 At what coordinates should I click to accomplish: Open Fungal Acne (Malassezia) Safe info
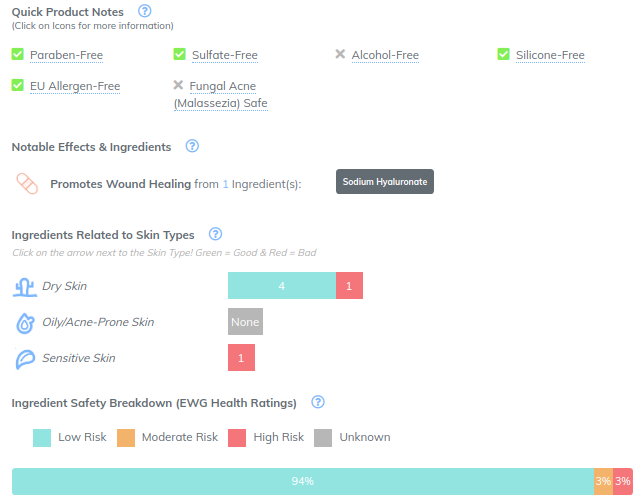coord(221,94)
